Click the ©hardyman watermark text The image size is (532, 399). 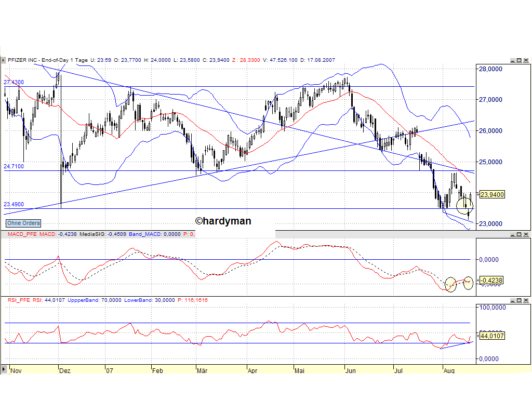[223, 221]
